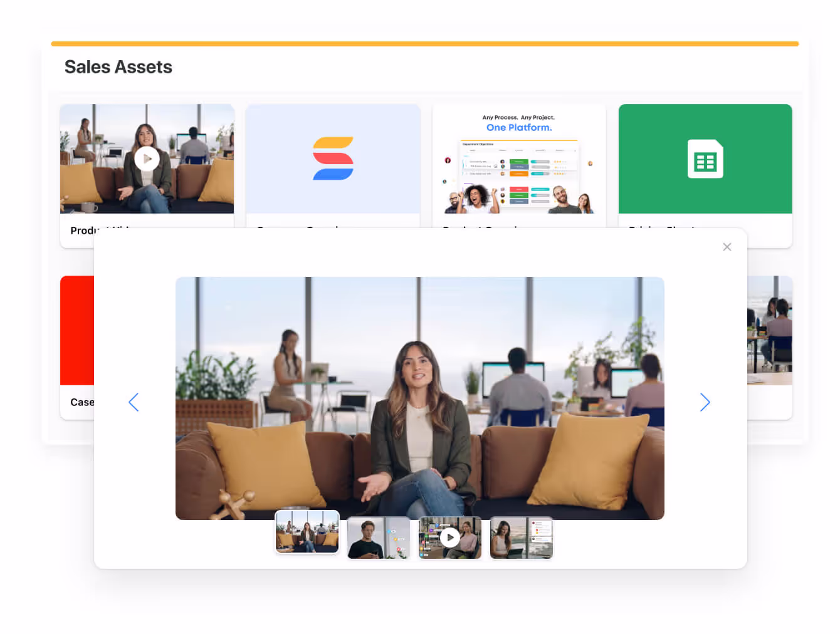Click the large preview image in the popup
The image size is (840, 634).
pyautogui.click(x=419, y=398)
